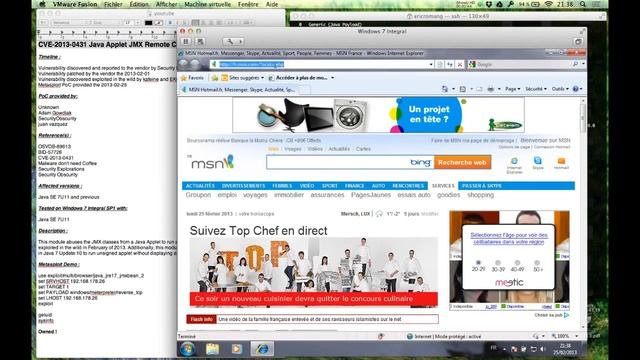Open the address bar history dropdown
This screenshot has height=360, width=640.
[431, 64]
